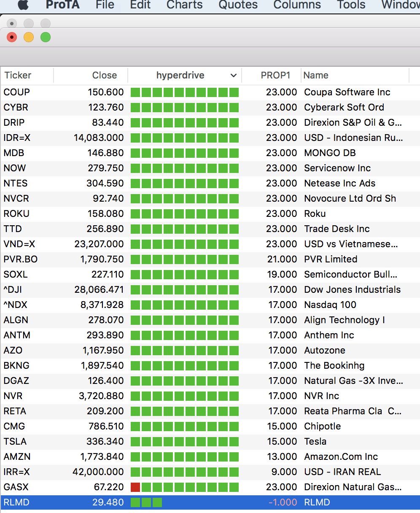Select the TSLA ticker row

pos(210,442)
